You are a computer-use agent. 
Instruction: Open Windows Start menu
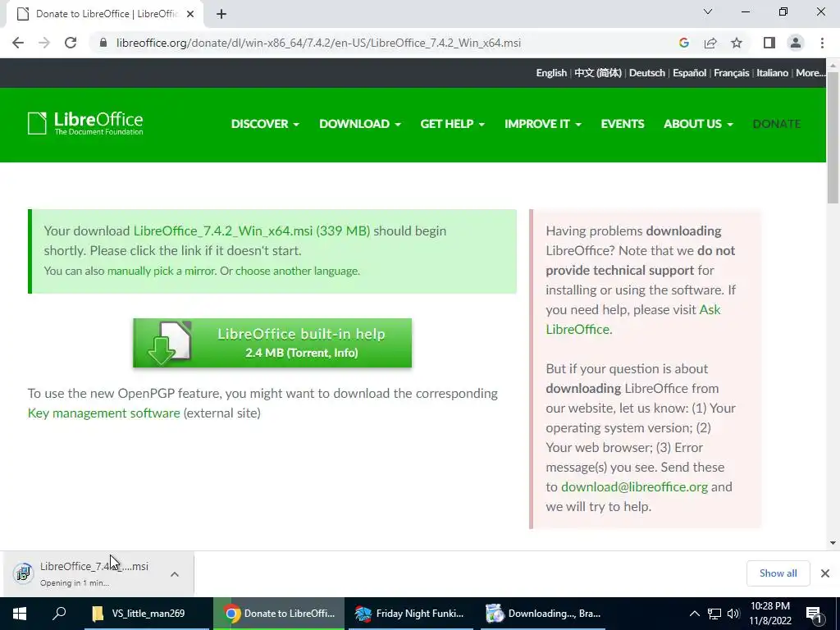20,614
